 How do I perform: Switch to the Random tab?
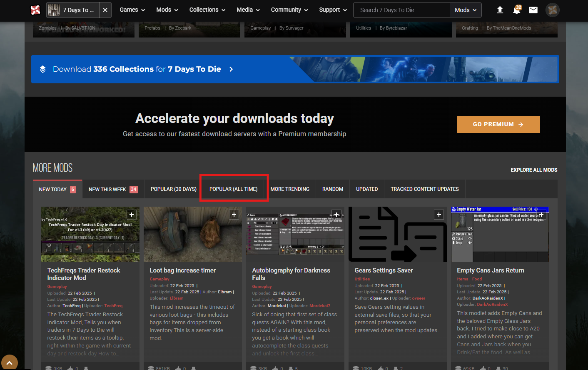click(333, 189)
